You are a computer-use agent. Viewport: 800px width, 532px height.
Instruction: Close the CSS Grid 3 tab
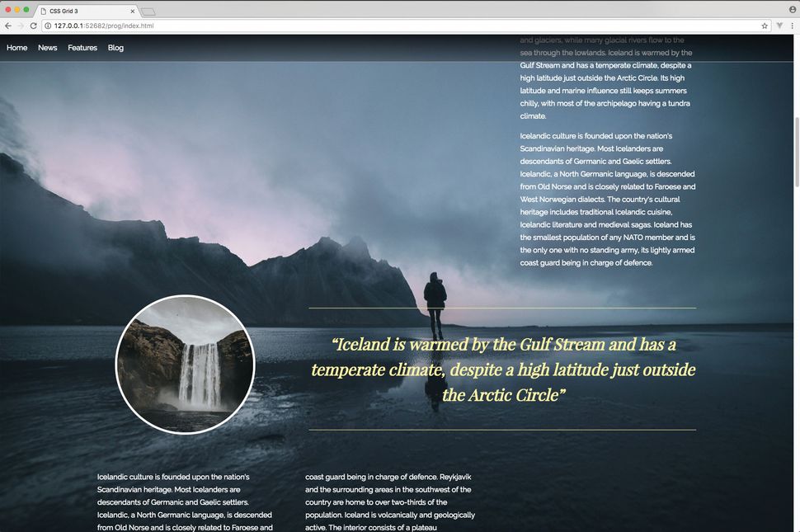click(x=132, y=11)
